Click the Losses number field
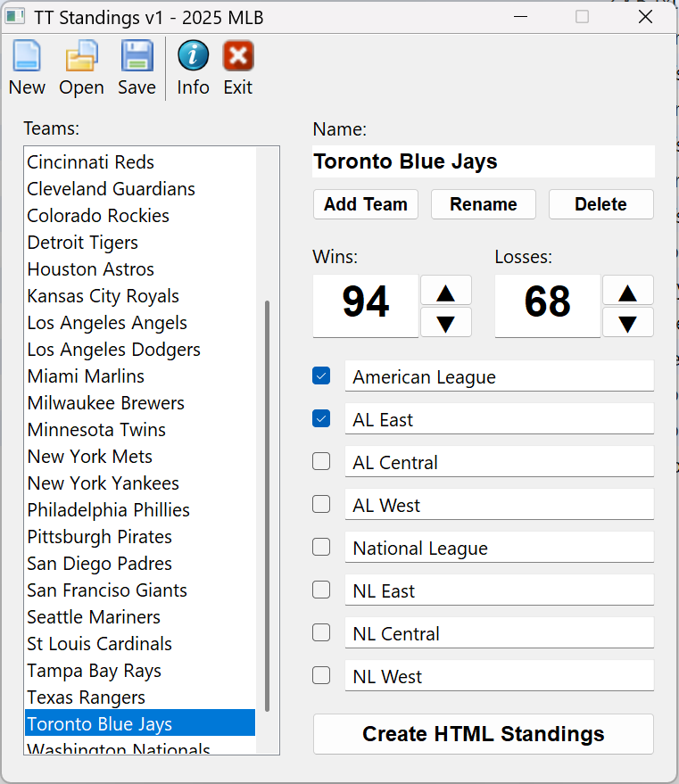The height and width of the screenshot is (784, 679). [548, 306]
